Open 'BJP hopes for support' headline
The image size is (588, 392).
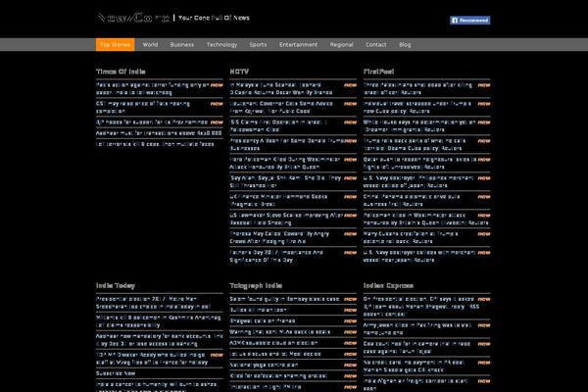click(x=152, y=122)
